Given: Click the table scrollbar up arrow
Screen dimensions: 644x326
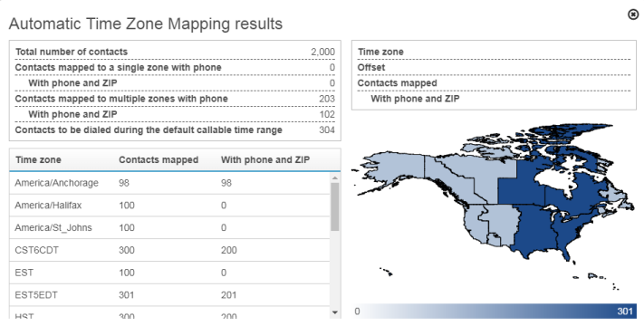Looking at the screenshot, I should (x=335, y=177).
